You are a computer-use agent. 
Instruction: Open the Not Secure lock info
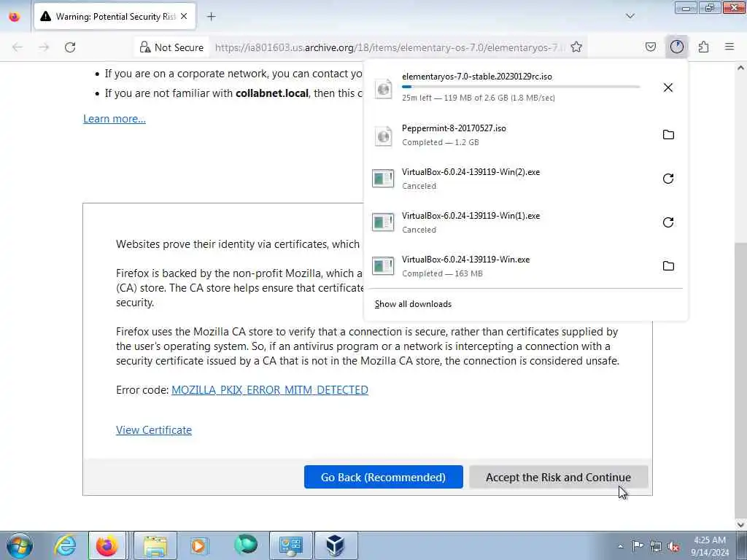coord(171,47)
